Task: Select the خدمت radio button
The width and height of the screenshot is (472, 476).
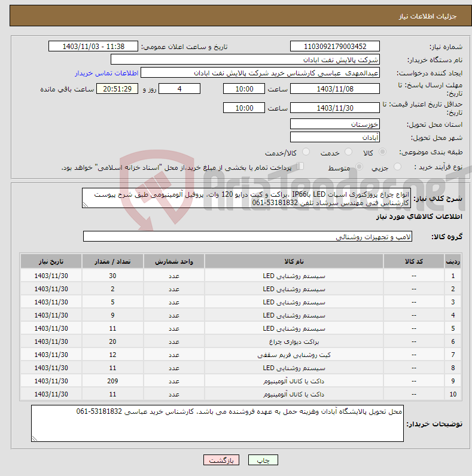Action: tap(348, 152)
